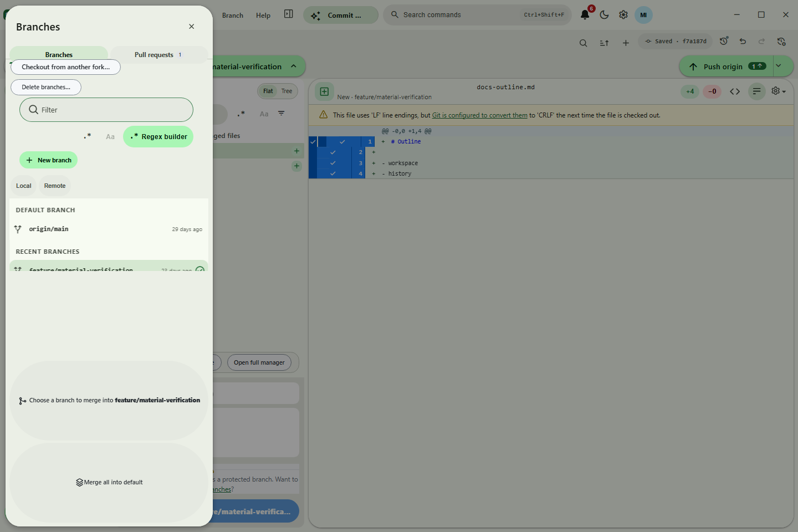Click the line-endings warning triangle icon
This screenshot has width=798, height=532.
coord(324,115)
